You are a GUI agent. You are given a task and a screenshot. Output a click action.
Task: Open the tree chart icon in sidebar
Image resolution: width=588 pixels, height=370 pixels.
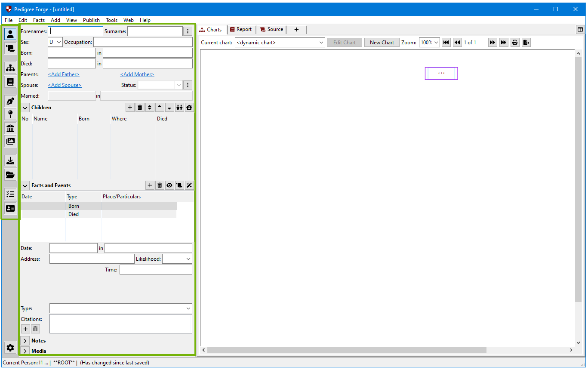pyautogui.click(x=10, y=68)
